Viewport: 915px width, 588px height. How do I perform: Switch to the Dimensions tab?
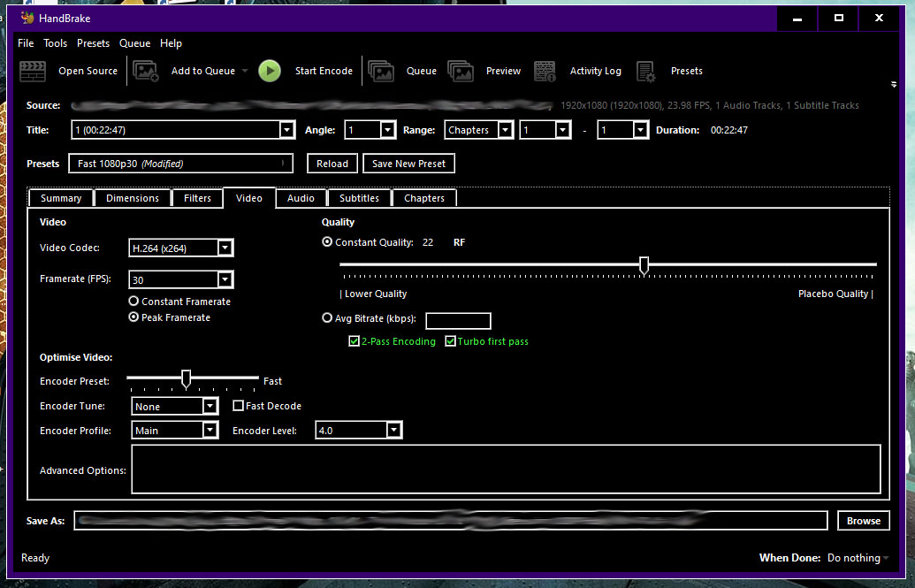(x=133, y=199)
